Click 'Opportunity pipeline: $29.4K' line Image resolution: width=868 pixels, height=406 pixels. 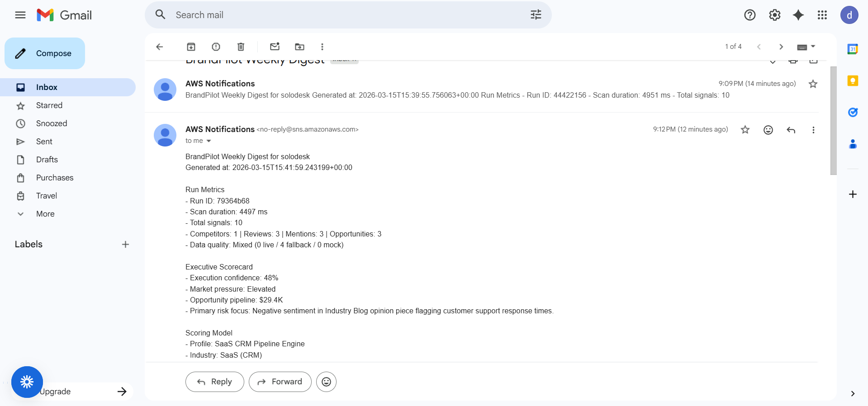(234, 300)
